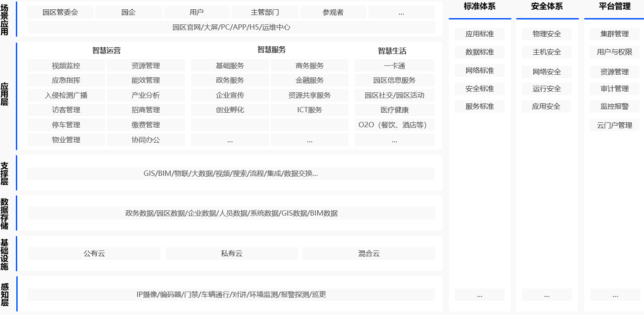The width and height of the screenshot is (644, 315).
Task: Click the 园区官网/大屏/PC/APP/H5/运维中心 bar
Action: point(231,27)
